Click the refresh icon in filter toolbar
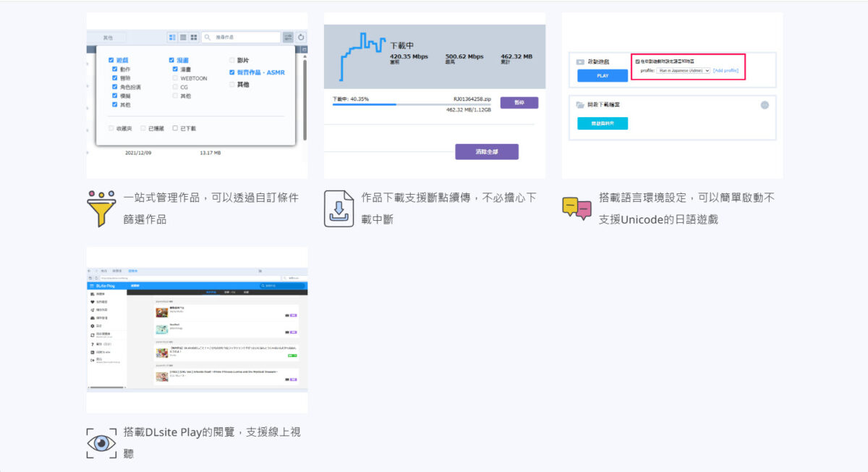Screen dimensions: 868x472 [301, 37]
